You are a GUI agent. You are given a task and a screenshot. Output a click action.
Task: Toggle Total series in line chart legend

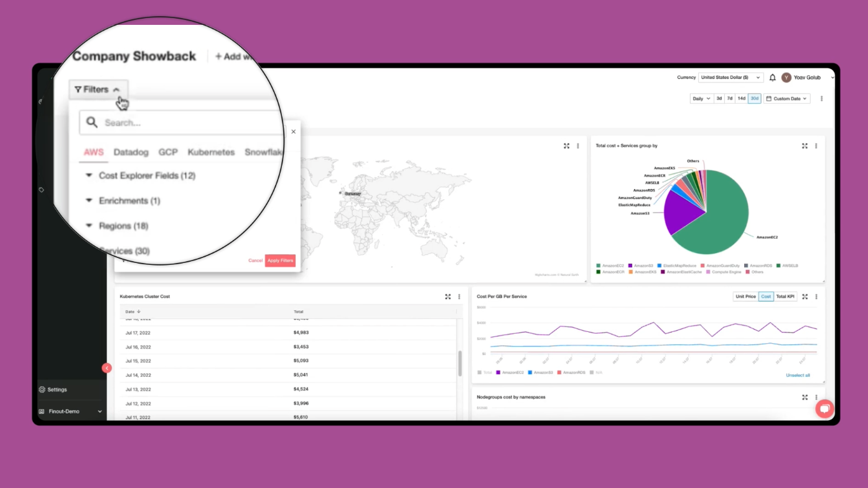(485, 372)
